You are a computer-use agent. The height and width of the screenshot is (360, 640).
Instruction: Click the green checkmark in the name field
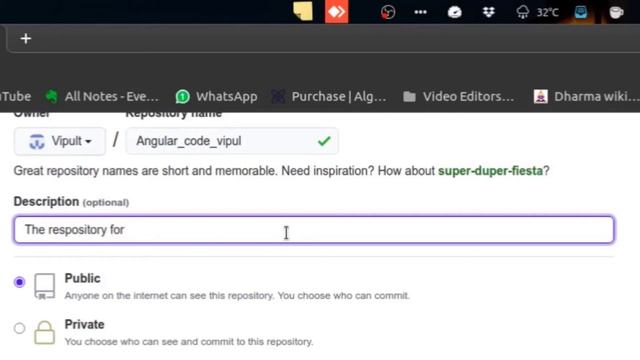tap(324, 141)
